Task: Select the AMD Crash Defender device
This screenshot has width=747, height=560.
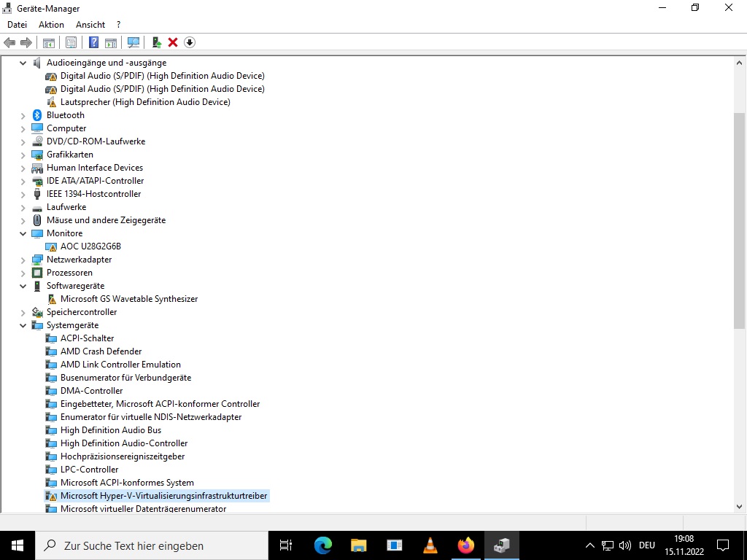Action: click(x=101, y=351)
